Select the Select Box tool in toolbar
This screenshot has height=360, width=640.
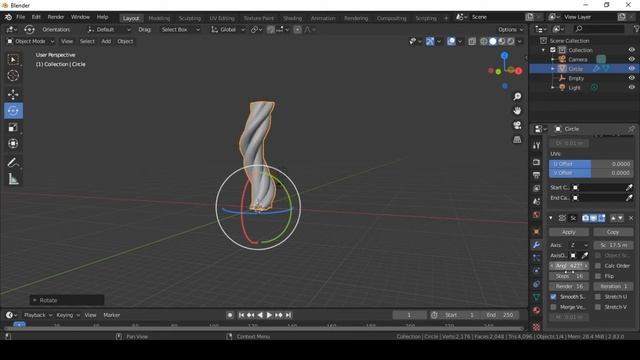click(x=13, y=60)
